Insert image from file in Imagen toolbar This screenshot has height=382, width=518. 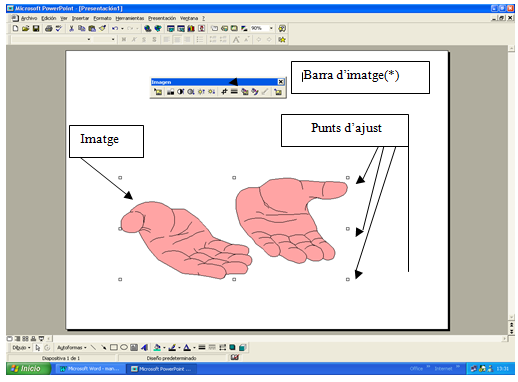coord(158,92)
